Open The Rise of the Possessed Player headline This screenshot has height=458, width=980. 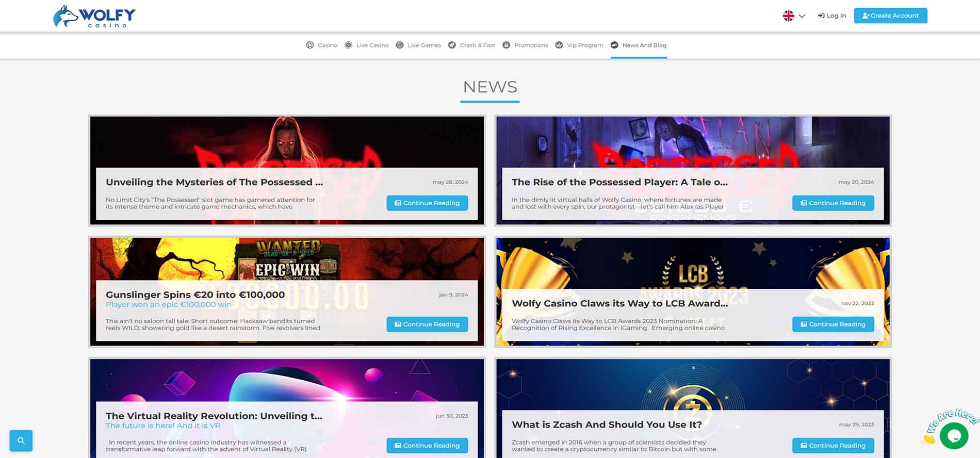(x=619, y=182)
